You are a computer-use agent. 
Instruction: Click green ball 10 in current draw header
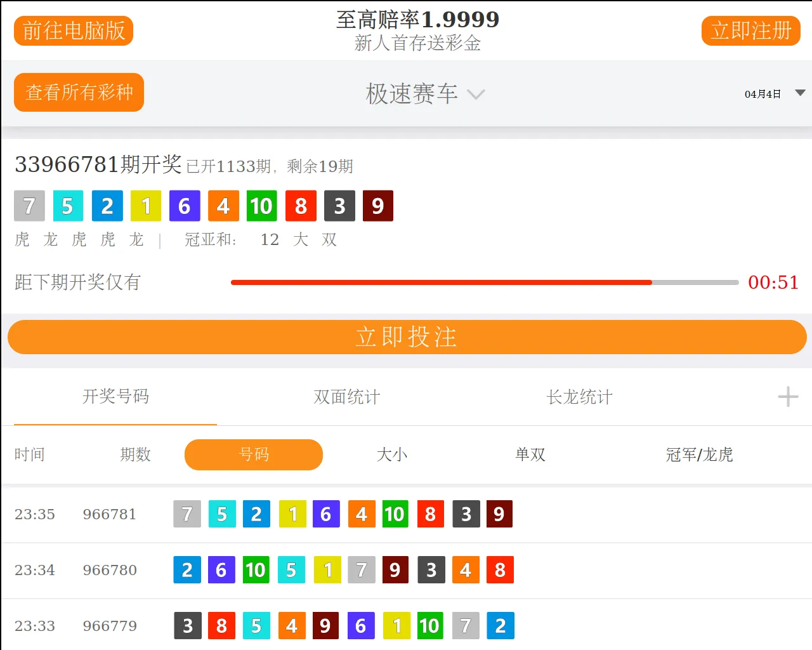(x=261, y=206)
